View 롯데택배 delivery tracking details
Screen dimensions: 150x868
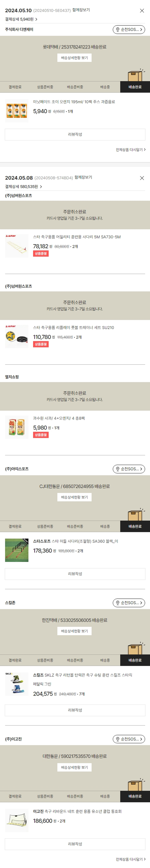(74, 58)
